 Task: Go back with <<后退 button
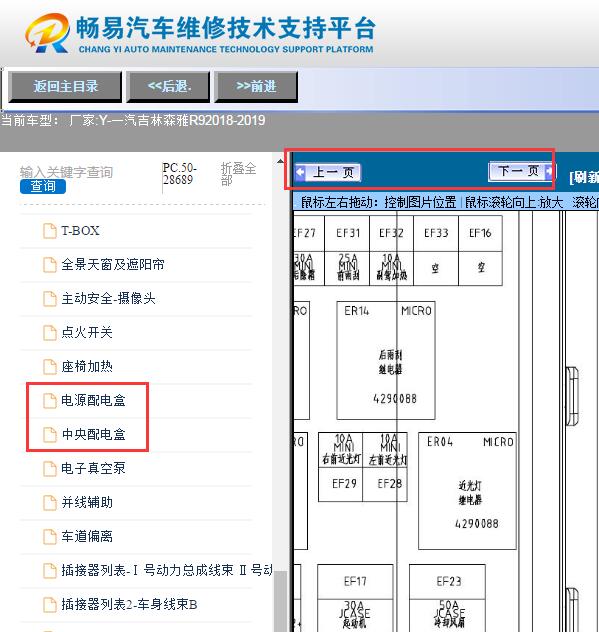coord(168,86)
